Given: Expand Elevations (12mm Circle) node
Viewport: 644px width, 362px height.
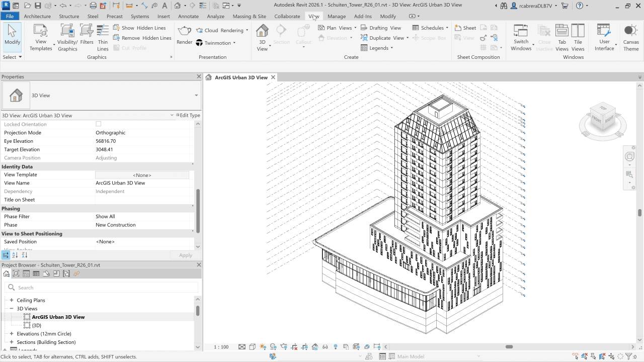Looking at the screenshot, I should click(x=12, y=334).
